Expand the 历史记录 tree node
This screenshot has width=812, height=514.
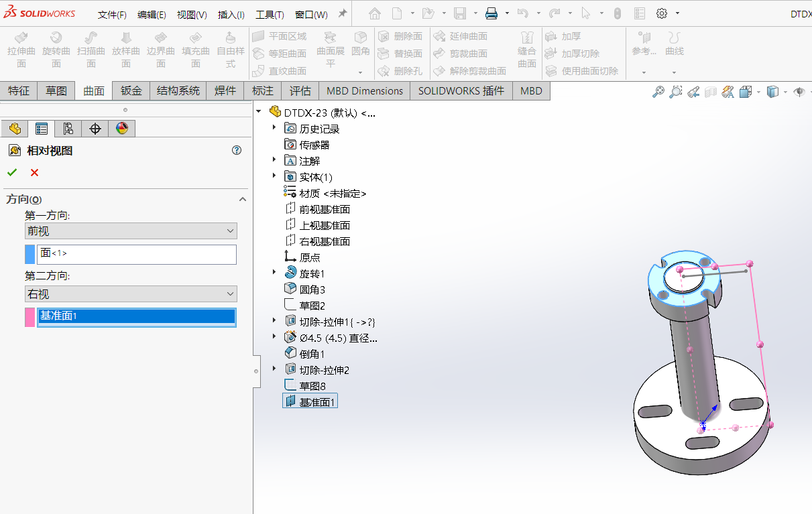[x=274, y=128]
